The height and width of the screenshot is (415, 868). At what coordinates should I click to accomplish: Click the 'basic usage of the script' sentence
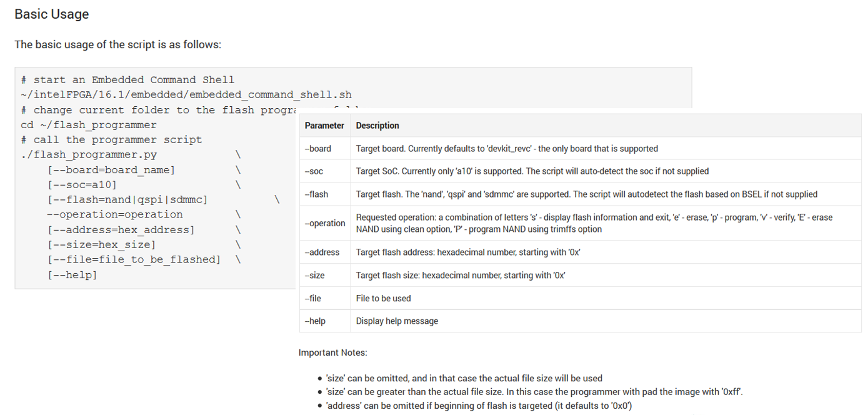tap(117, 45)
